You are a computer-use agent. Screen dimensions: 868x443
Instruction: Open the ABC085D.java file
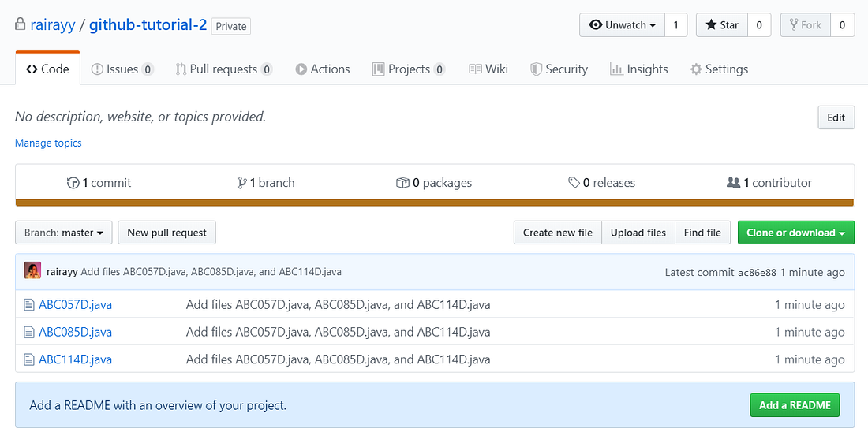tap(75, 333)
